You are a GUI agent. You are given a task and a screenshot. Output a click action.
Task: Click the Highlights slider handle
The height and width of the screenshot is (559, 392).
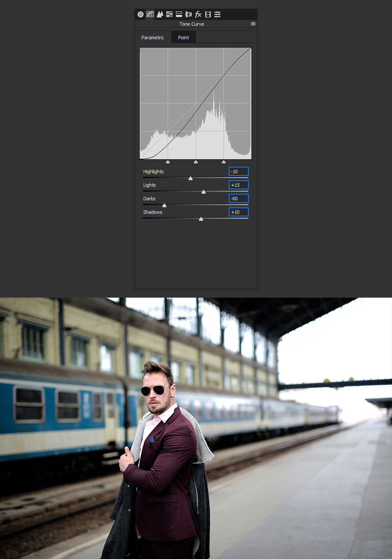[190, 178]
